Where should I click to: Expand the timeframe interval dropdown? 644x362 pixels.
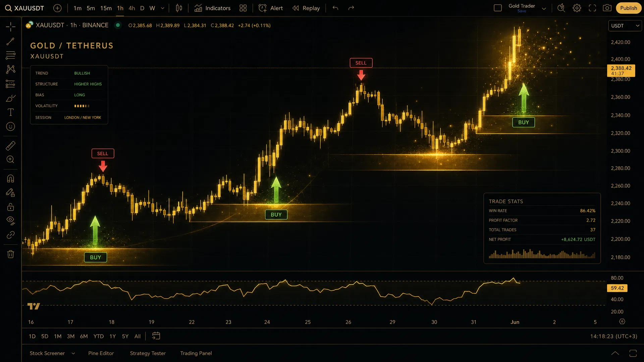[x=163, y=8]
